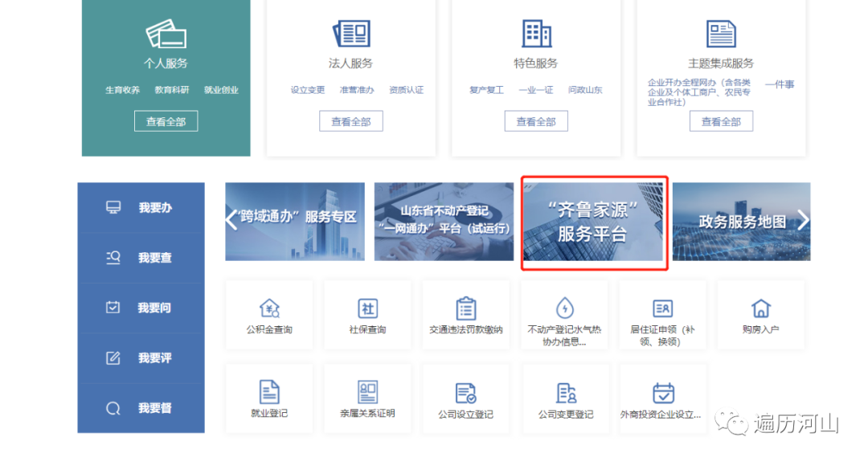Click the 个人服务 title text
Screen dimensions: 868x461
pyautogui.click(x=166, y=63)
